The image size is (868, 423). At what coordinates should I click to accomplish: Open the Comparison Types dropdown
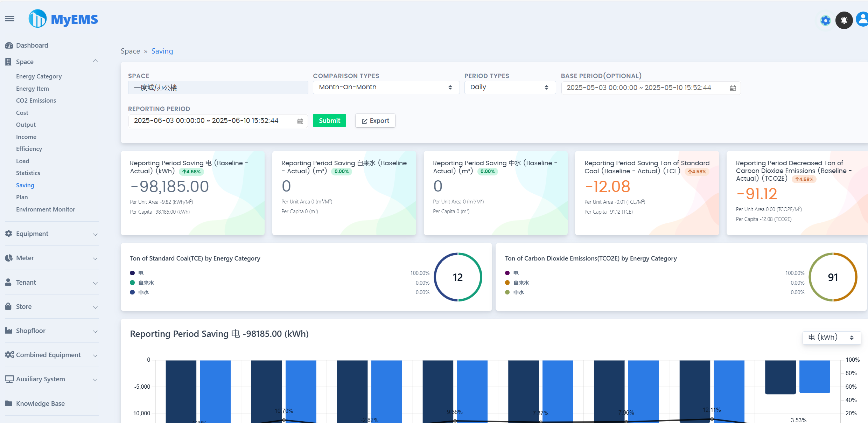(x=386, y=87)
